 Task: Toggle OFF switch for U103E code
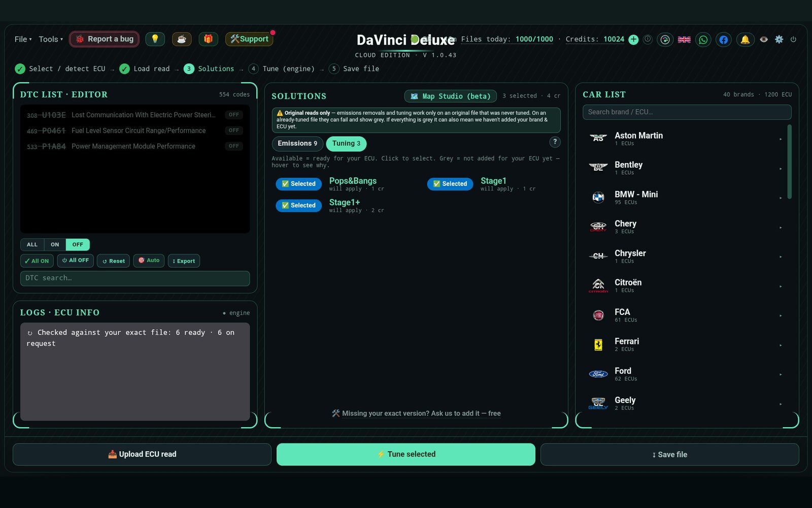click(234, 115)
